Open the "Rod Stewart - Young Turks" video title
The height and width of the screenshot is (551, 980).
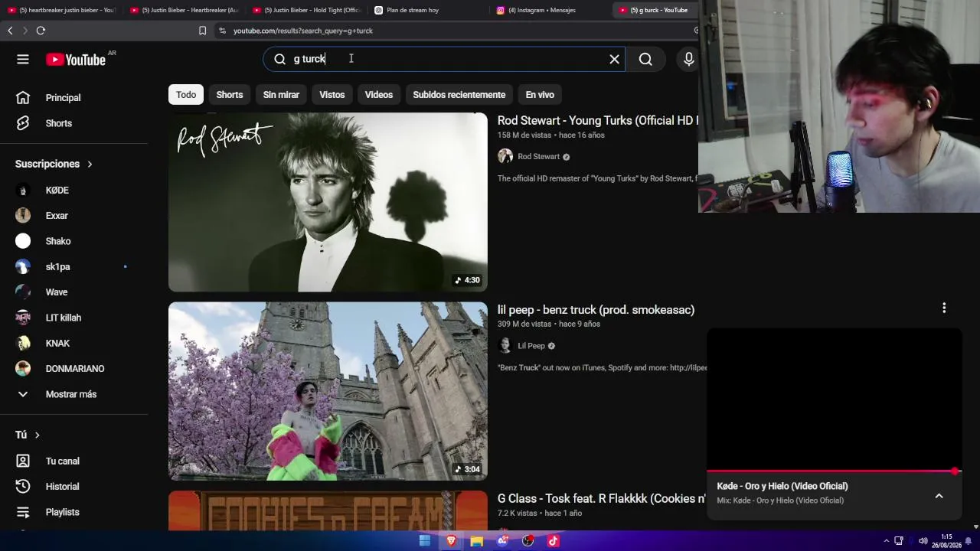coord(598,120)
